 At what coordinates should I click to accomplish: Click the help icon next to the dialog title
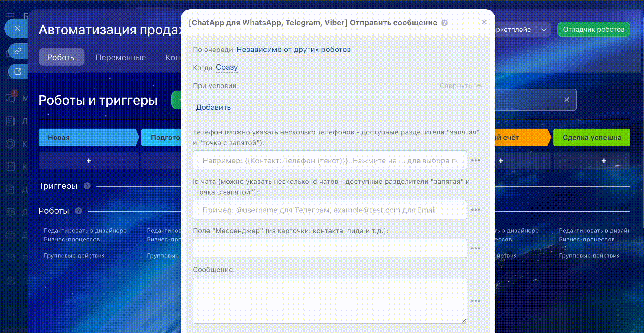(444, 23)
